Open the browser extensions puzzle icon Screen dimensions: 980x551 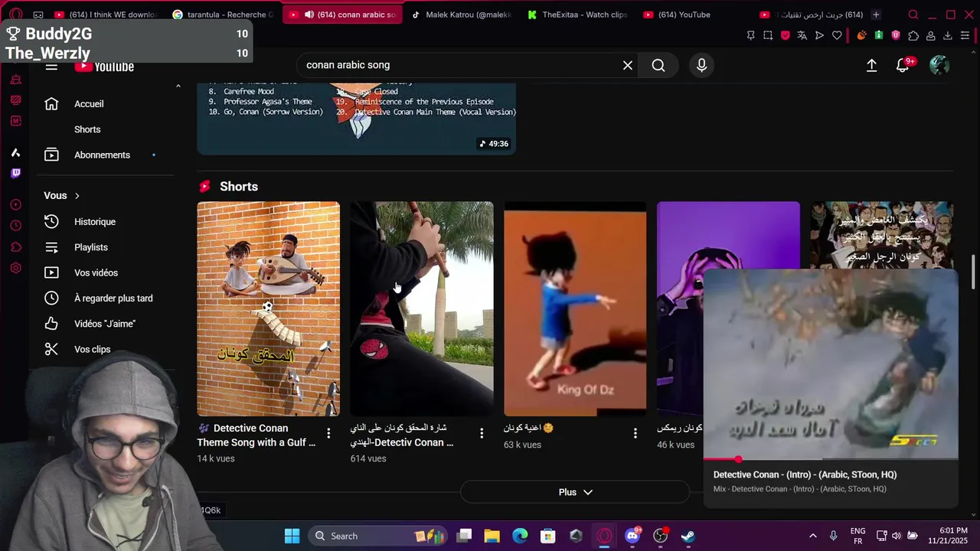click(913, 35)
